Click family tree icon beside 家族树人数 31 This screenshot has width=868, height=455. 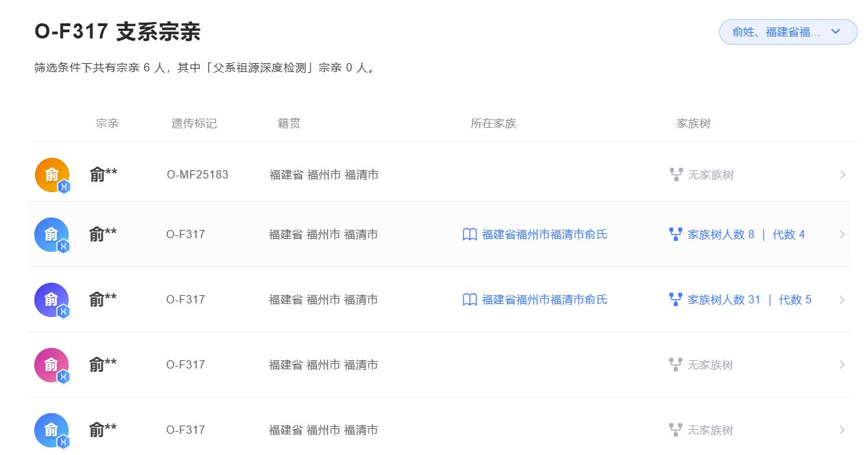[675, 299]
